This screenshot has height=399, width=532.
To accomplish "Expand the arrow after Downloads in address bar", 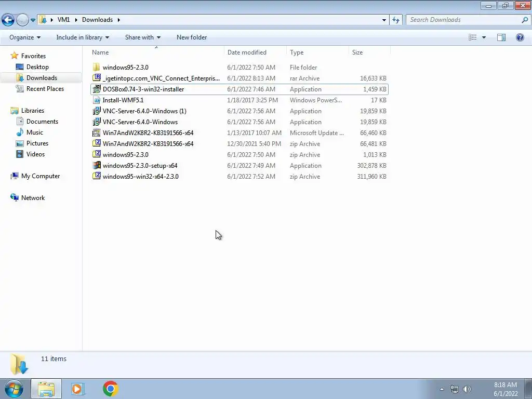I will [119, 20].
